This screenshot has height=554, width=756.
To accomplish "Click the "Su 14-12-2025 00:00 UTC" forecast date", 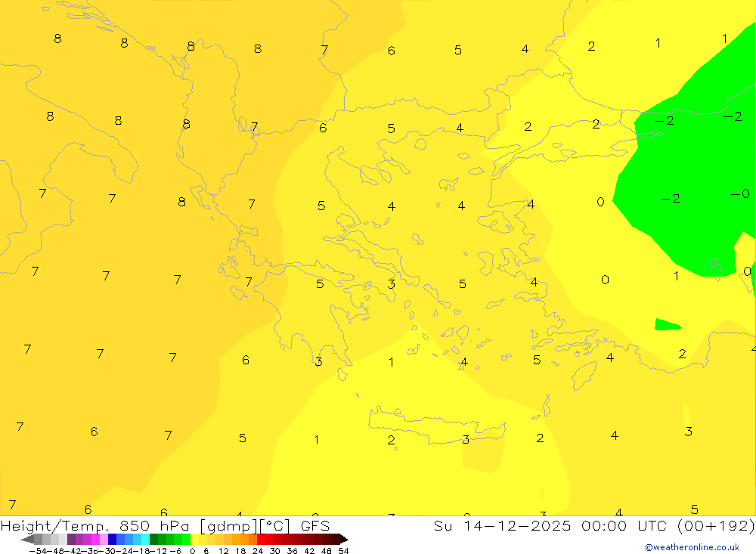I will click(550, 525).
